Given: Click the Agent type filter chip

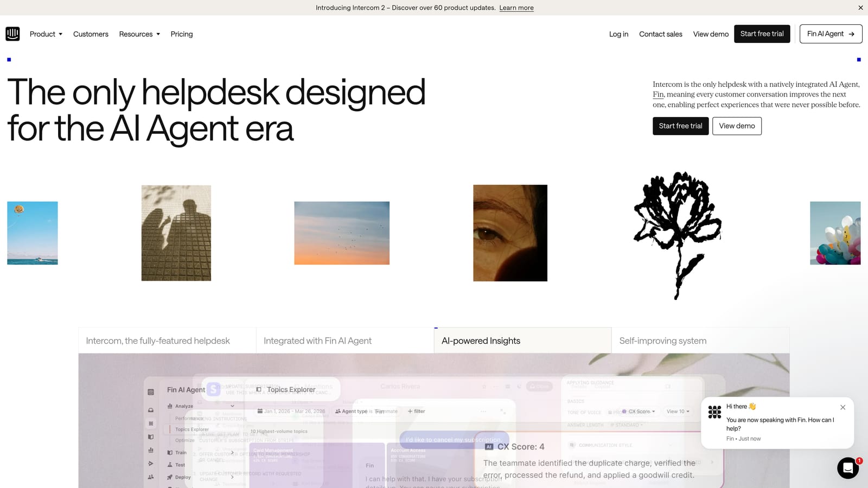Looking at the screenshot, I should (366, 412).
